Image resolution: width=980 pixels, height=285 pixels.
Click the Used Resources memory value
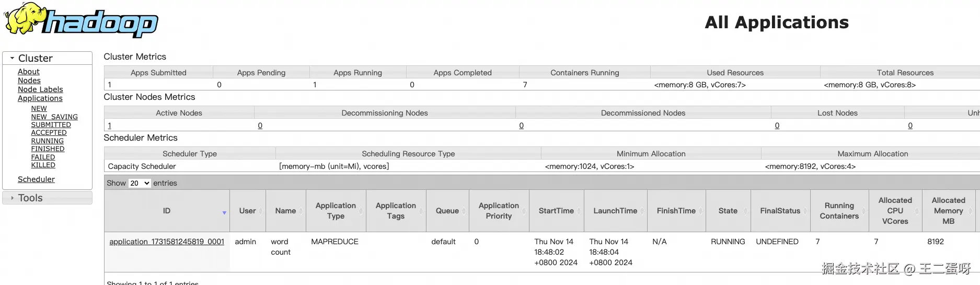coord(700,85)
